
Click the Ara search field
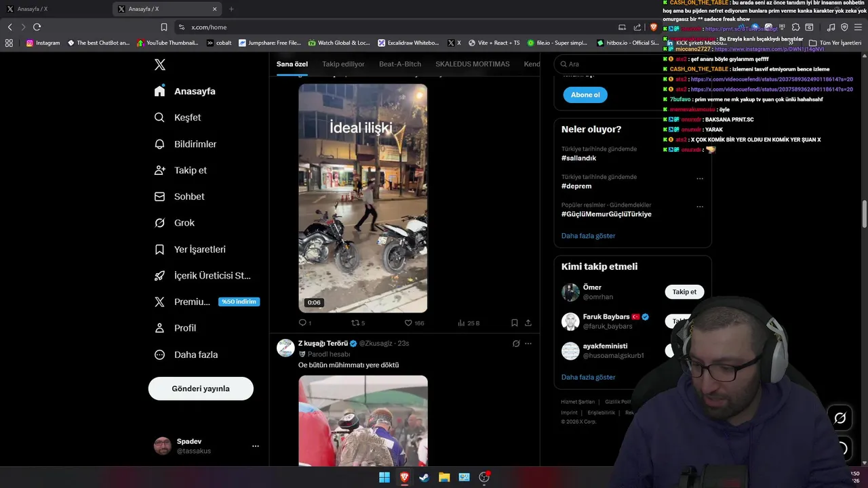633,64
